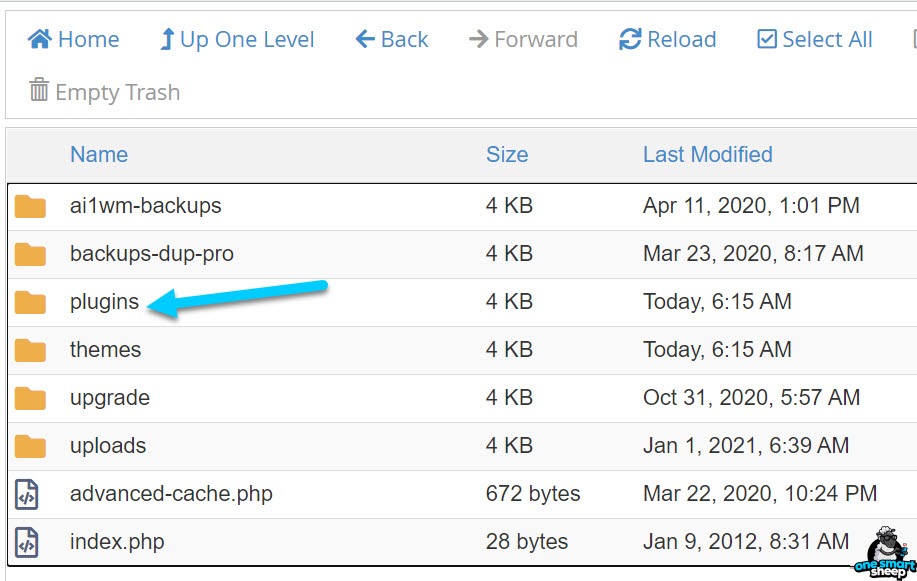Click the uploads folder icon

(x=30, y=446)
